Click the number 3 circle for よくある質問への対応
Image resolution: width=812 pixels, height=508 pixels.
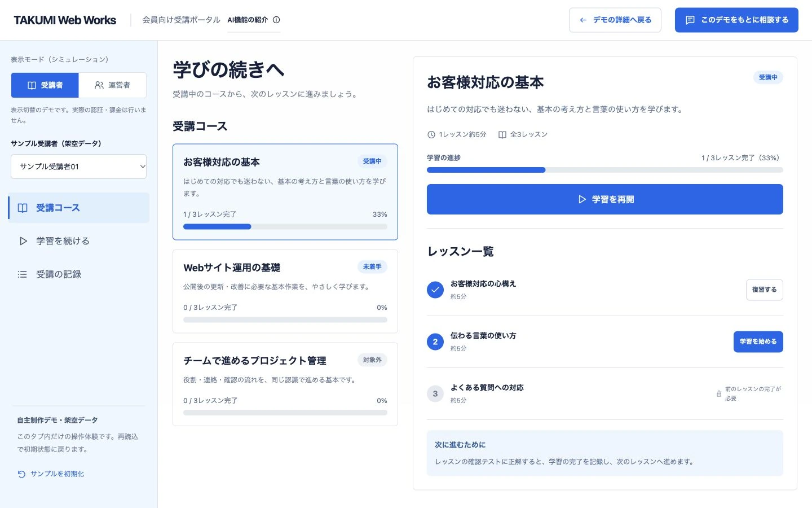click(435, 394)
